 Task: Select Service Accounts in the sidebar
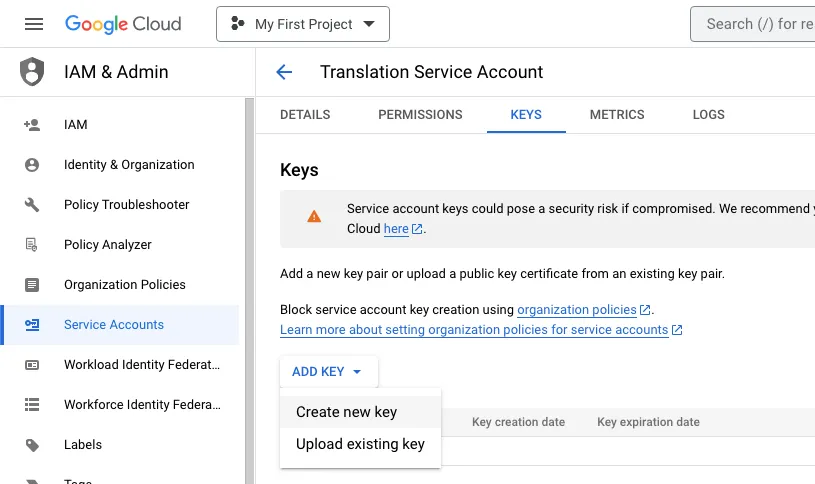click(121, 325)
